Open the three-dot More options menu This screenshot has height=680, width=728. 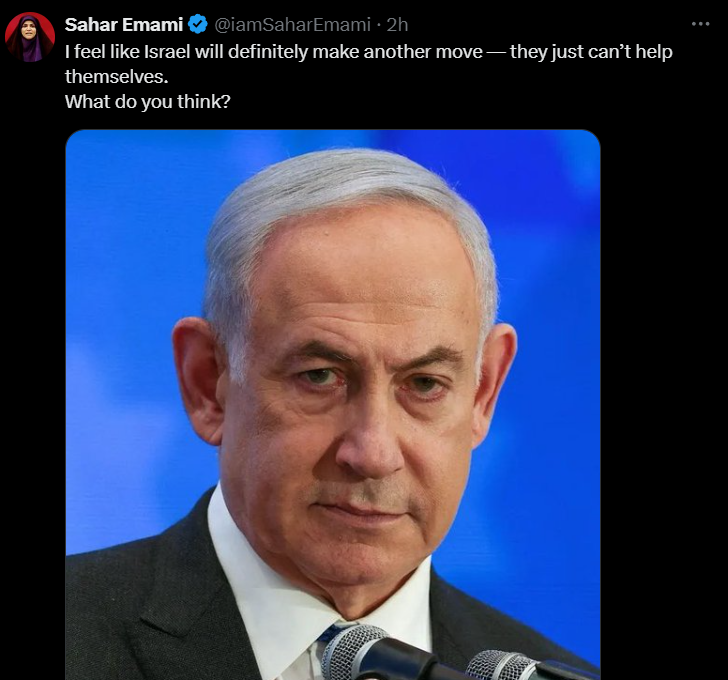tap(700, 24)
